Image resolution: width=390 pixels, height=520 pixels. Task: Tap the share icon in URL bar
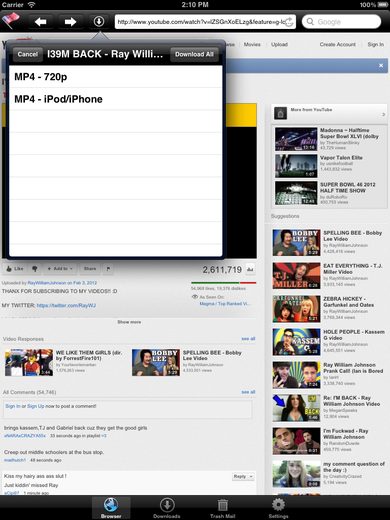click(x=289, y=22)
